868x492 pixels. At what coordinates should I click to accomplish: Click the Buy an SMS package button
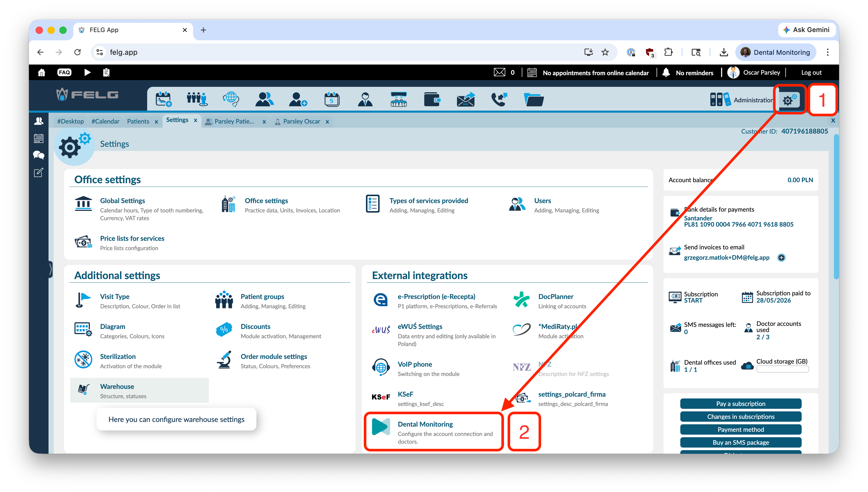pyautogui.click(x=741, y=442)
